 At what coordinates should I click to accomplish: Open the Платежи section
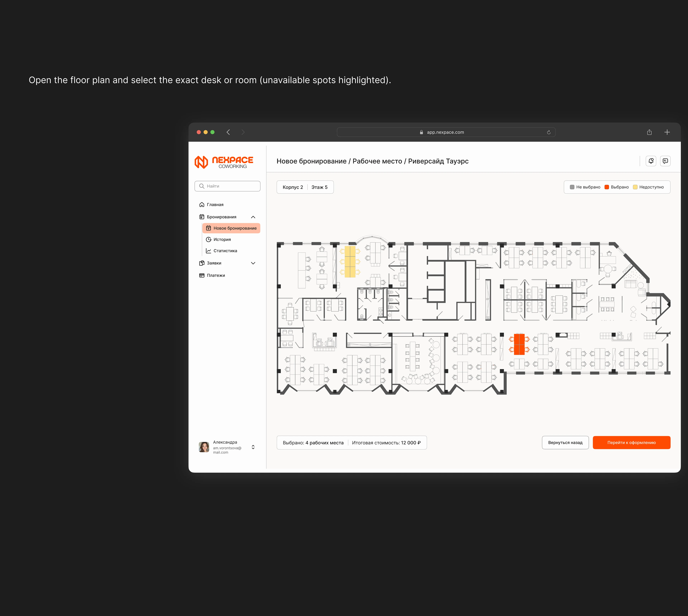(x=216, y=276)
